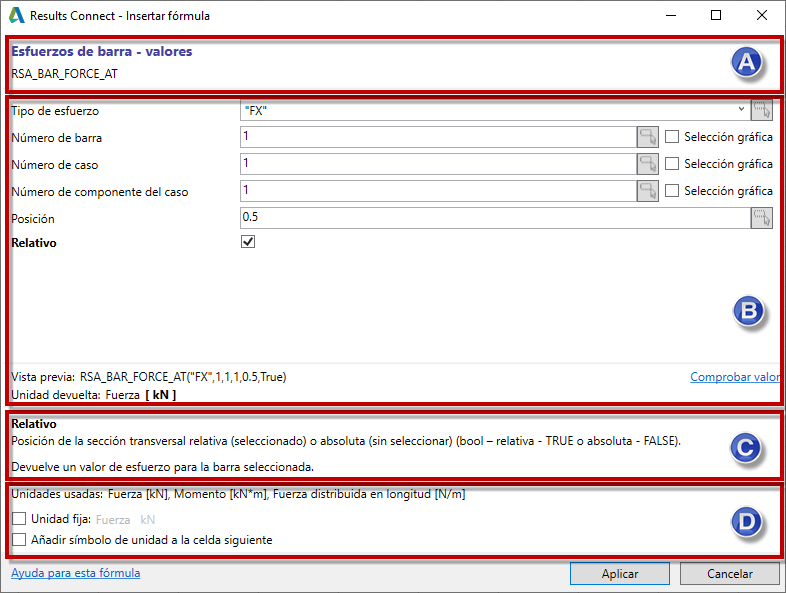Click the Esfuerzos de barra - valores heading

(x=102, y=52)
